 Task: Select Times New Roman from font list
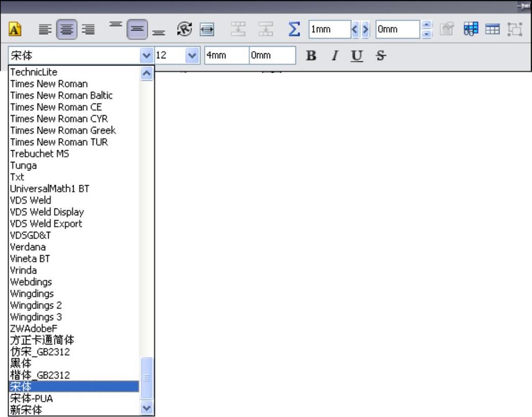click(x=49, y=84)
